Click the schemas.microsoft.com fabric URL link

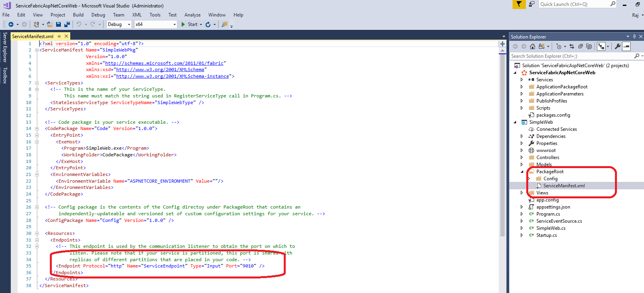pos(164,63)
